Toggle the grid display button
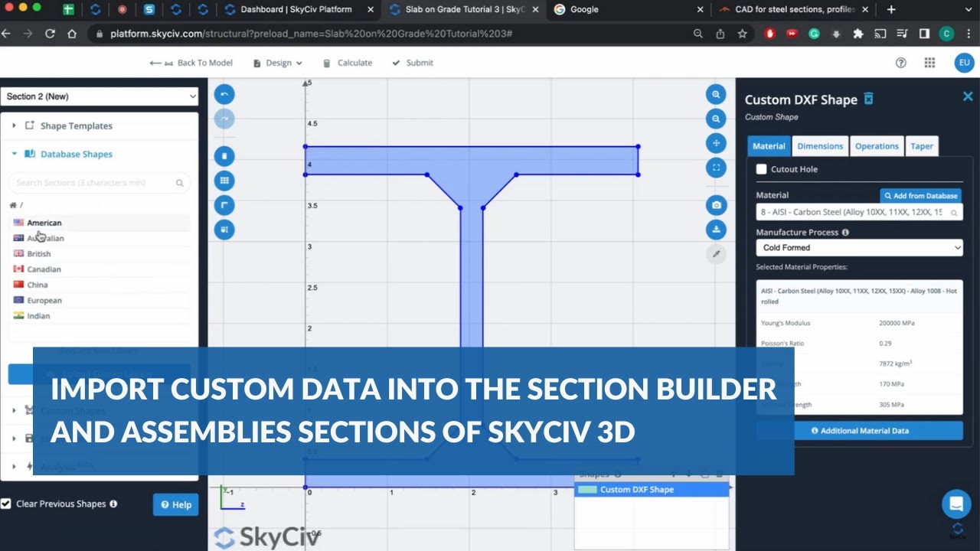The height and width of the screenshot is (551, 980). click(x=224, y=181)
